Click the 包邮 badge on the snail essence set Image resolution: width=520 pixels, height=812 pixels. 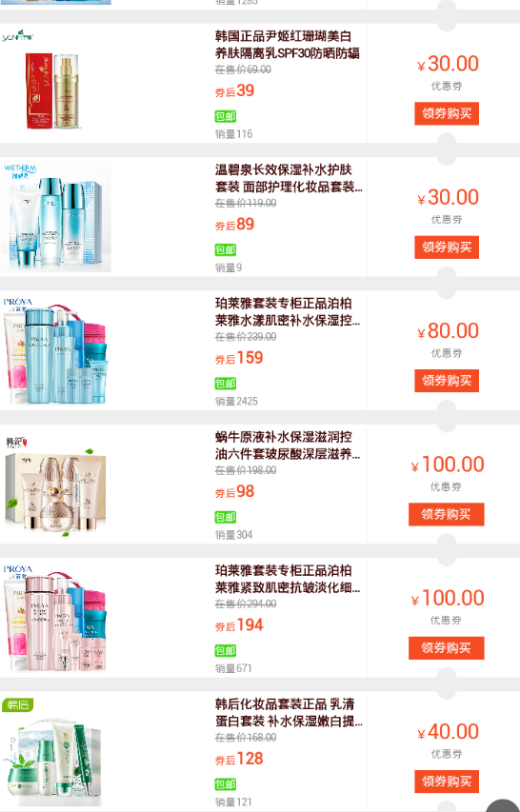tap(226, 517)
